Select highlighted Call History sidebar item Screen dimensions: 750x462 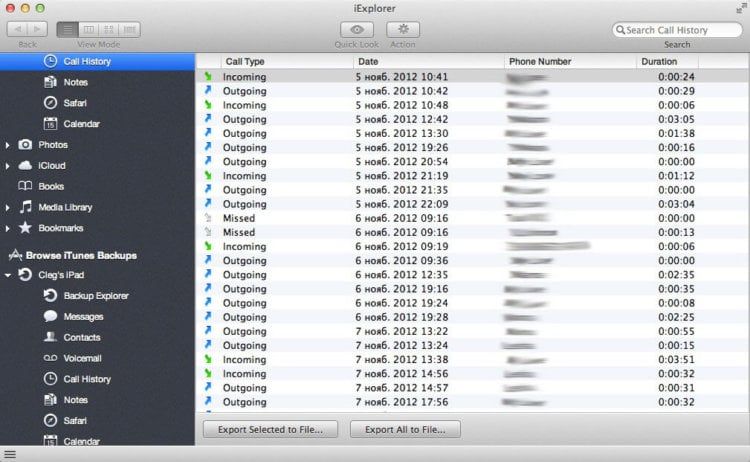tap(97, 61)
